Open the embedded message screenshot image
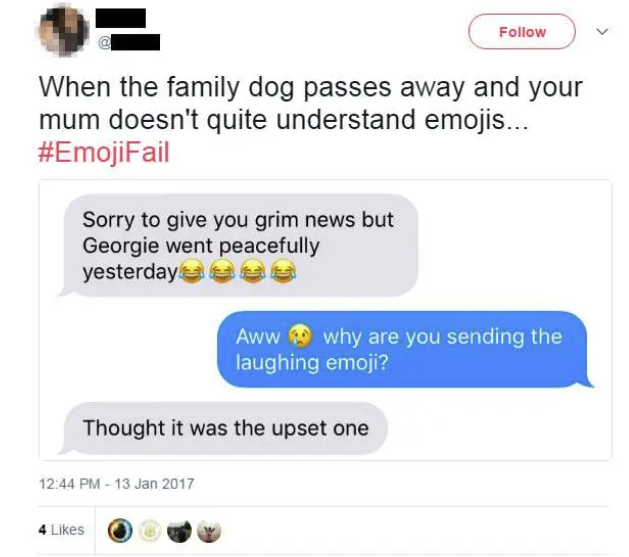Screen dimensions: 629x557 (x=325, y=320)
